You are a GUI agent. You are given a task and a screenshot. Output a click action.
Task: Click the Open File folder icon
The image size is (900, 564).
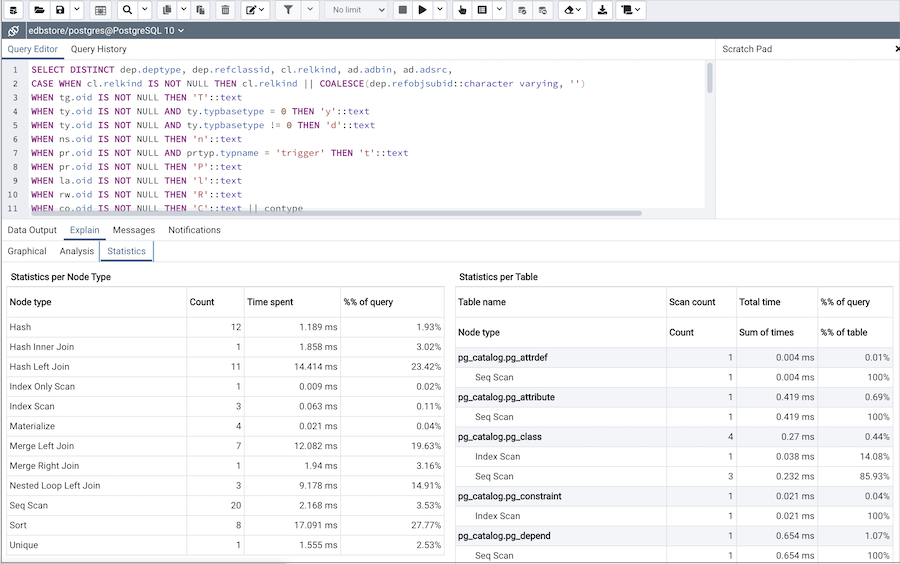tap(39, 10)
